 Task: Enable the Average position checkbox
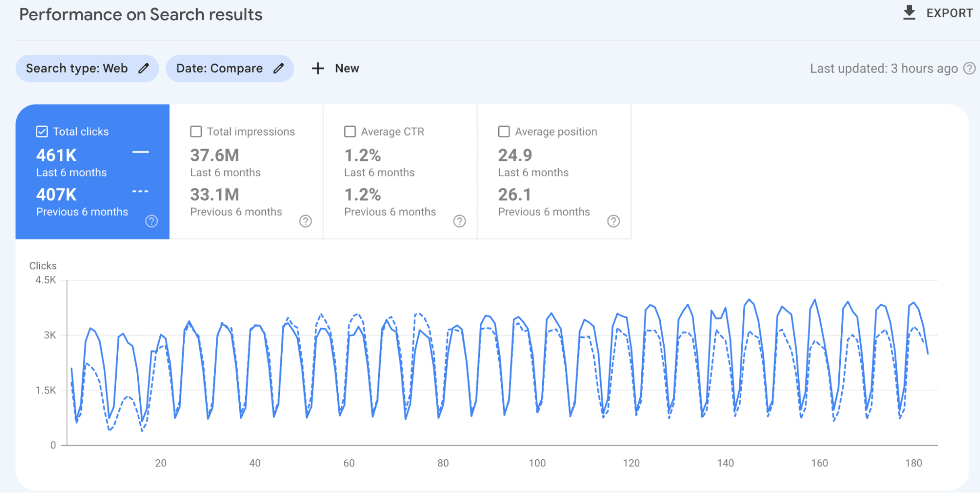[x=503, y=131]
